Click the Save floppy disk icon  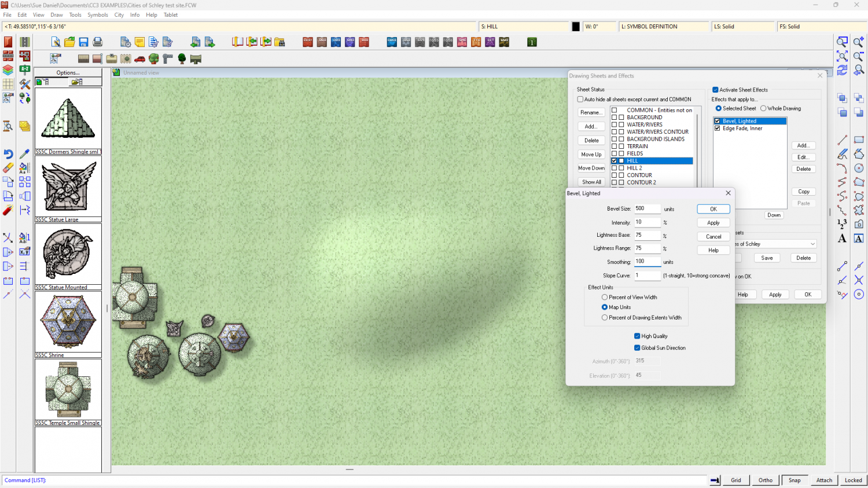pos(83,42)
